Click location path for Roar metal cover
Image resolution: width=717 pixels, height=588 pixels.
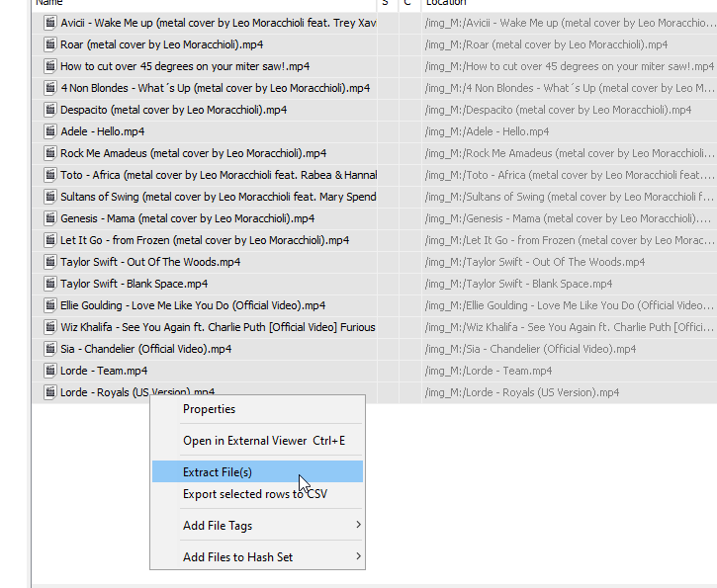546,44
